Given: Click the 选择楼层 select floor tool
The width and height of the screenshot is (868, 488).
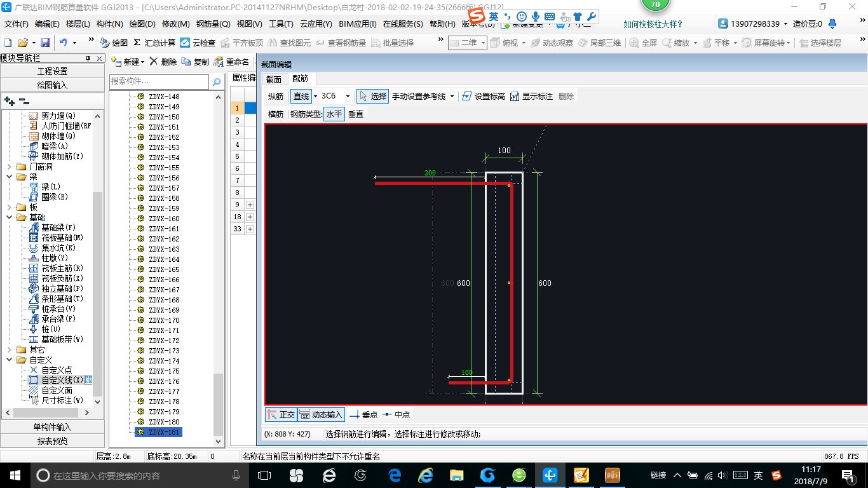Looking at the screenshot, I should pyautogui.click(x=820, y=43).
